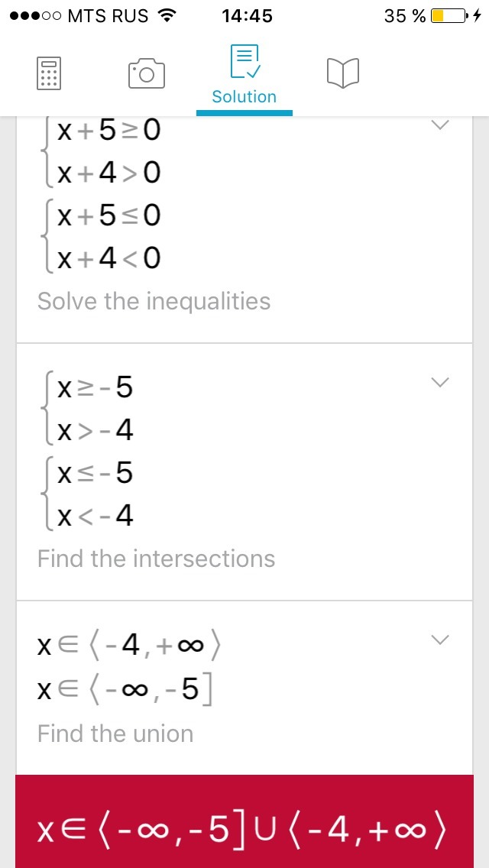Tap the Wi-Fi status icon

coord(166,15)
